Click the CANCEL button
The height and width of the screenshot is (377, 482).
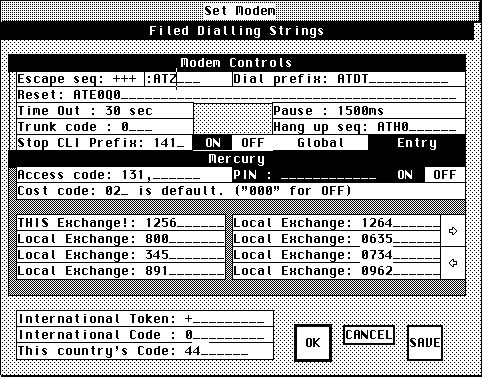[368, 335]
